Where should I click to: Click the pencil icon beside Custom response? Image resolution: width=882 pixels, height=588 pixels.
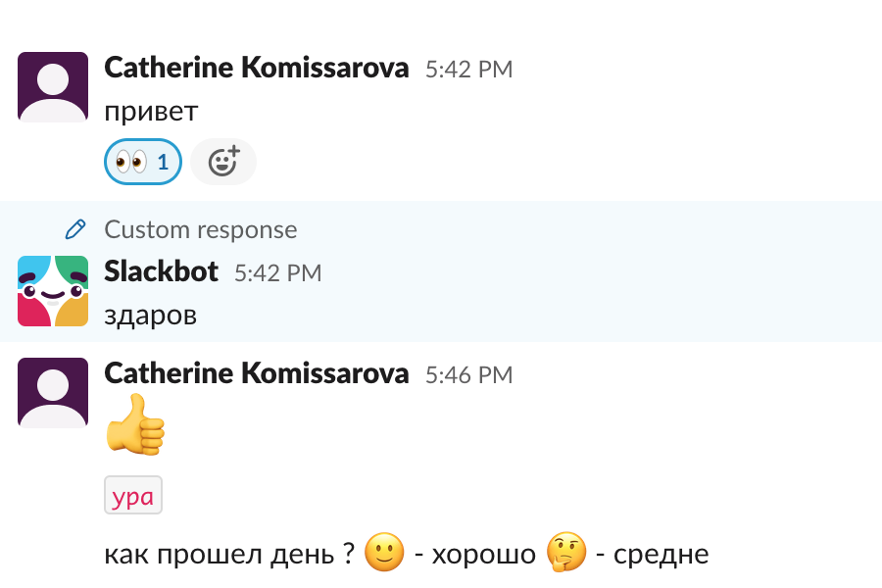click(x=74, y=229)
